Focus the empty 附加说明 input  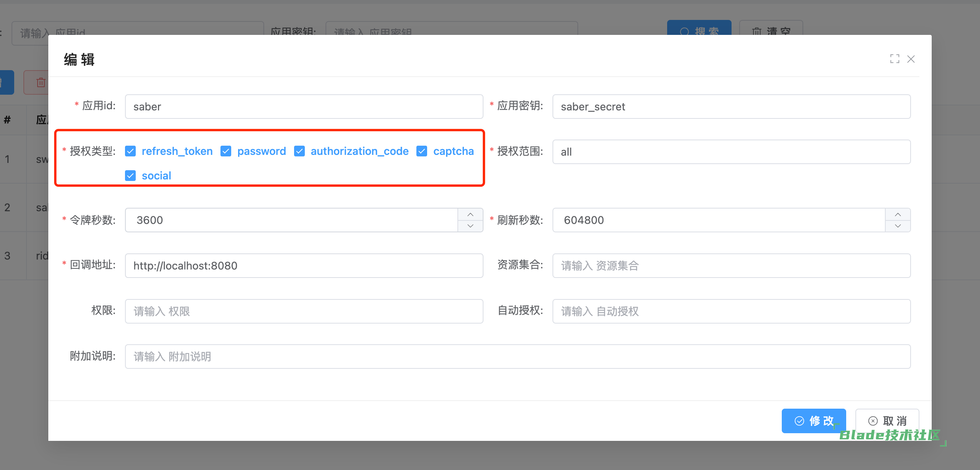click(518, 357)
